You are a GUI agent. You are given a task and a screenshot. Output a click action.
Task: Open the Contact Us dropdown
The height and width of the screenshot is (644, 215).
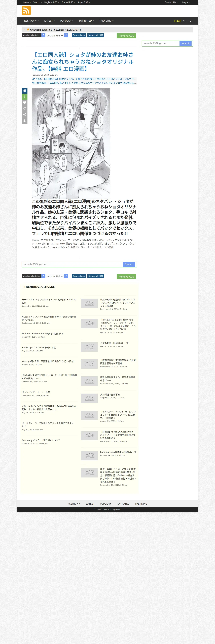pos(171,2)
